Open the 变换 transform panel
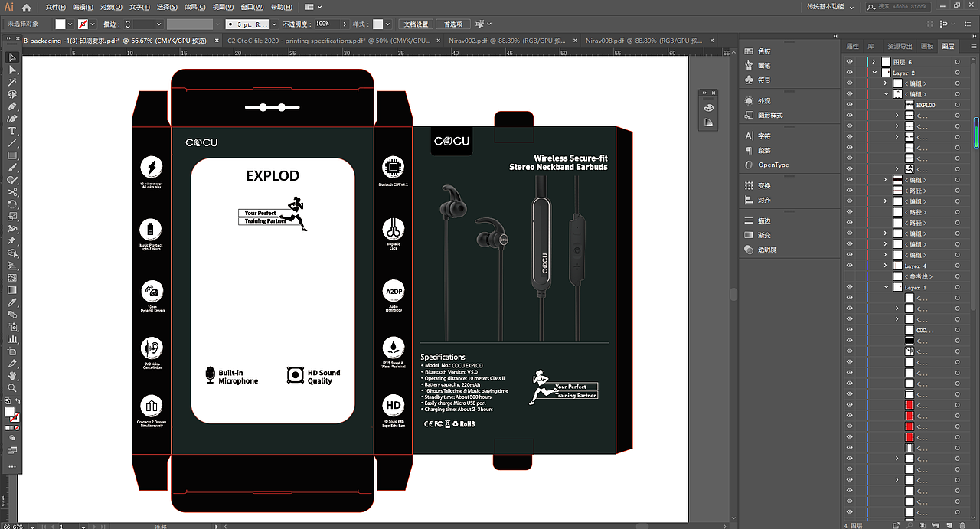The image size is (980, 529). pyautogui.click(x=759, y=186)
